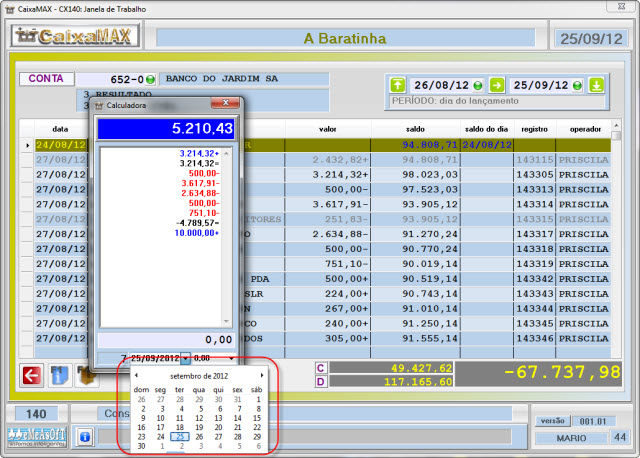Go to next month in calendar
Viewport: 640px width, 458px height.
[262, 375]
